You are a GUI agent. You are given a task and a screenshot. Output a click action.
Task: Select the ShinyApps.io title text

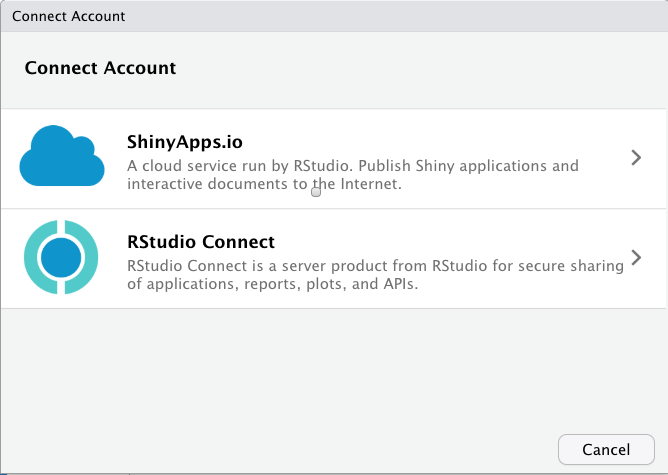pyautogui.click(x=185, y=141)
